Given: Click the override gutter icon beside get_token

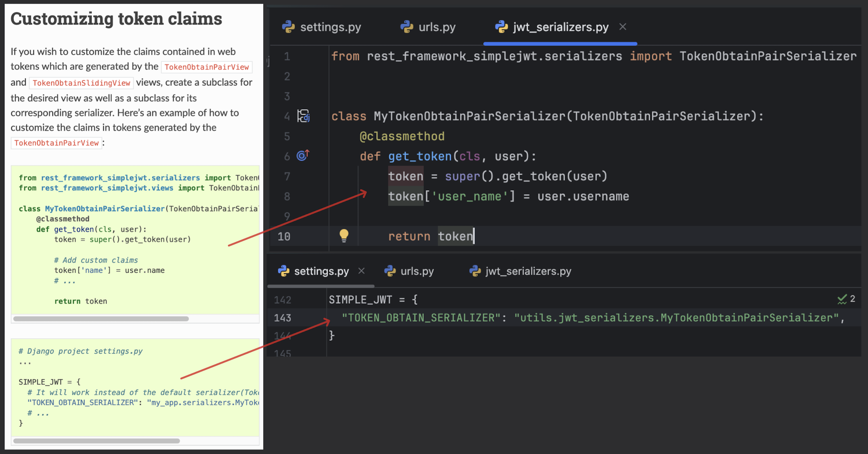Looking at the screenshot, I should click(303, 155).
